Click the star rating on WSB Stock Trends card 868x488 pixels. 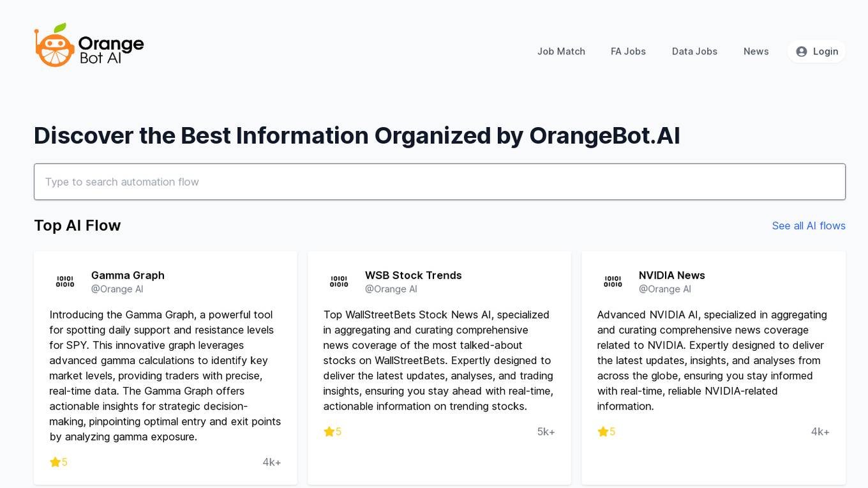click(333, 432)
